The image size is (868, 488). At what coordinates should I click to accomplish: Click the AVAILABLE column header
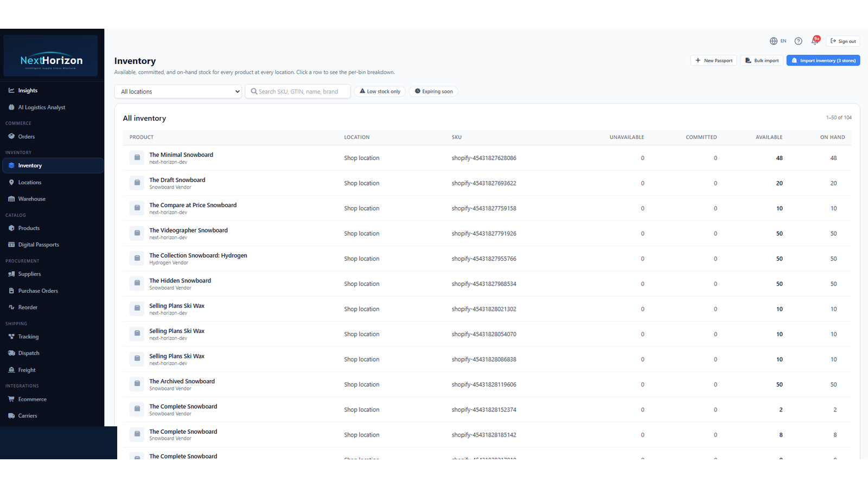tap(769, 137)
